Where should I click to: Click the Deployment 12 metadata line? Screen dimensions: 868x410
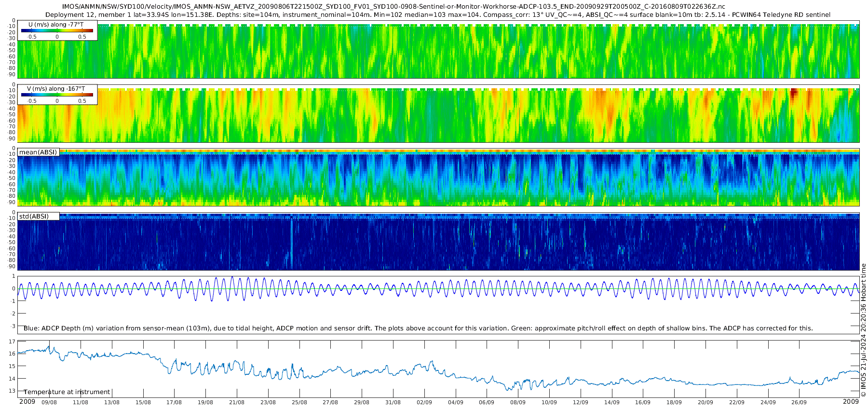(438, 14)
